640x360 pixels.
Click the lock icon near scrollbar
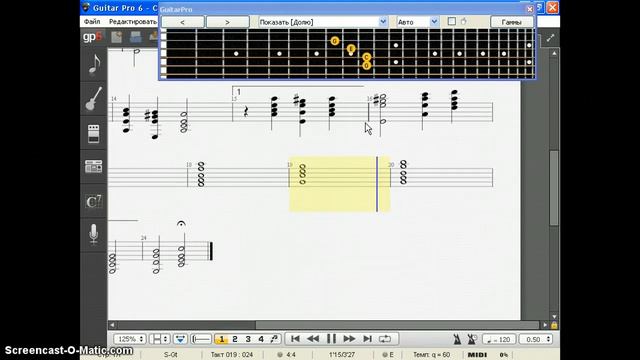tap(554, 325)
